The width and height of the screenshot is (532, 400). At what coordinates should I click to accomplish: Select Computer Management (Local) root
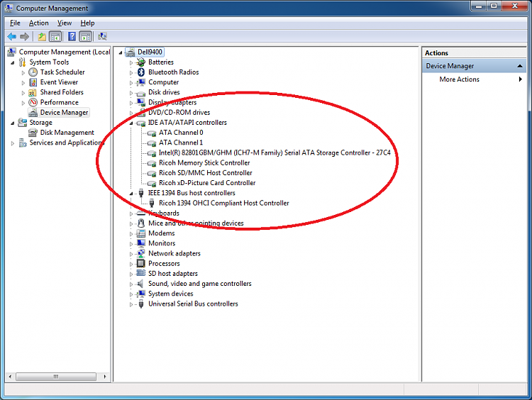tap(64, 52)
